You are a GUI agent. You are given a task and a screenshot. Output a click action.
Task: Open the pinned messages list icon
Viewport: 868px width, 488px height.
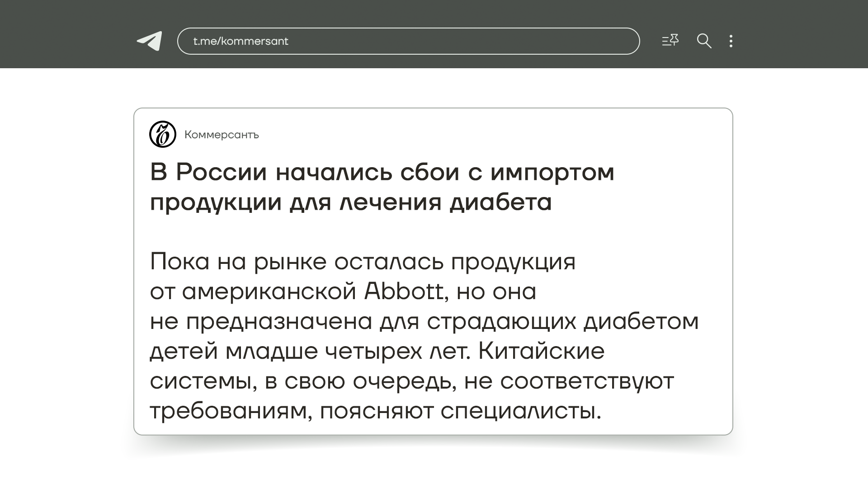pos(670,41)
